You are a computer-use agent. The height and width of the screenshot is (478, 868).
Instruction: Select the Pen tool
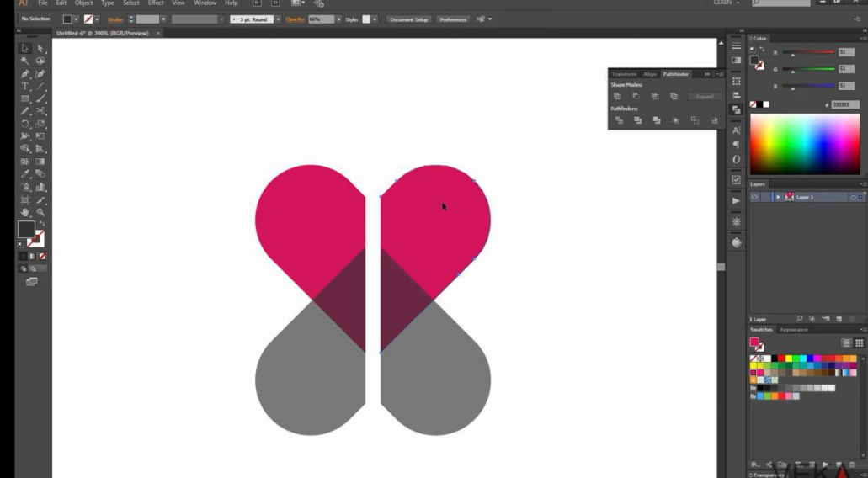pyautogui.click(x=25, y=74)
